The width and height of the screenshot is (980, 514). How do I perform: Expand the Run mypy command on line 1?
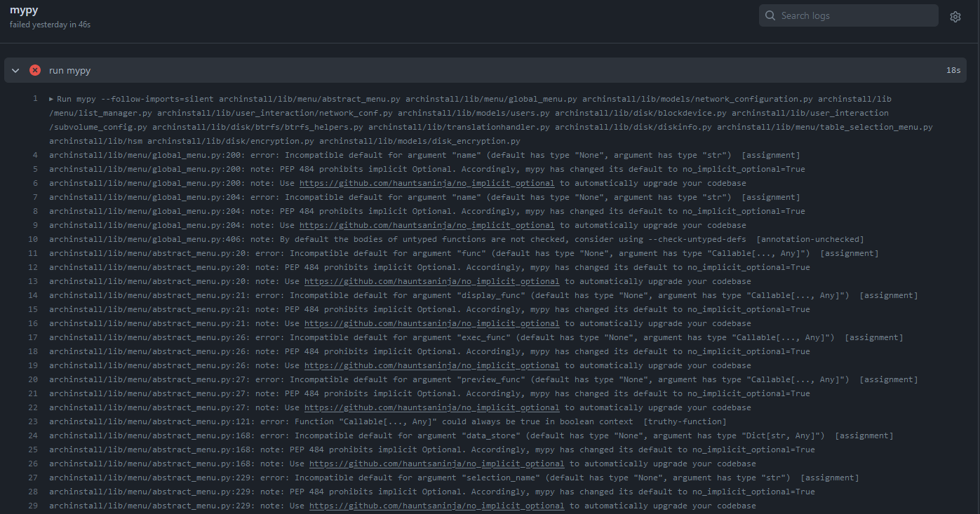50,99
